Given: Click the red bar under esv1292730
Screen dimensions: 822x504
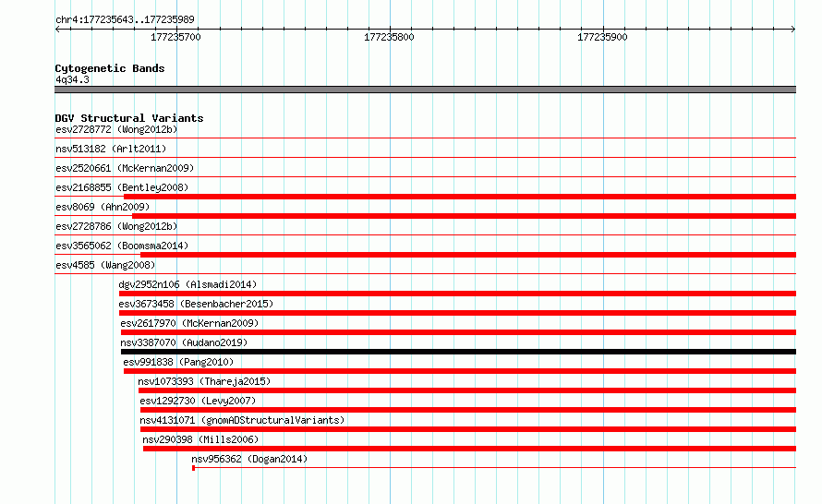Looking at the screenshot, I should (x=468, y=410).
